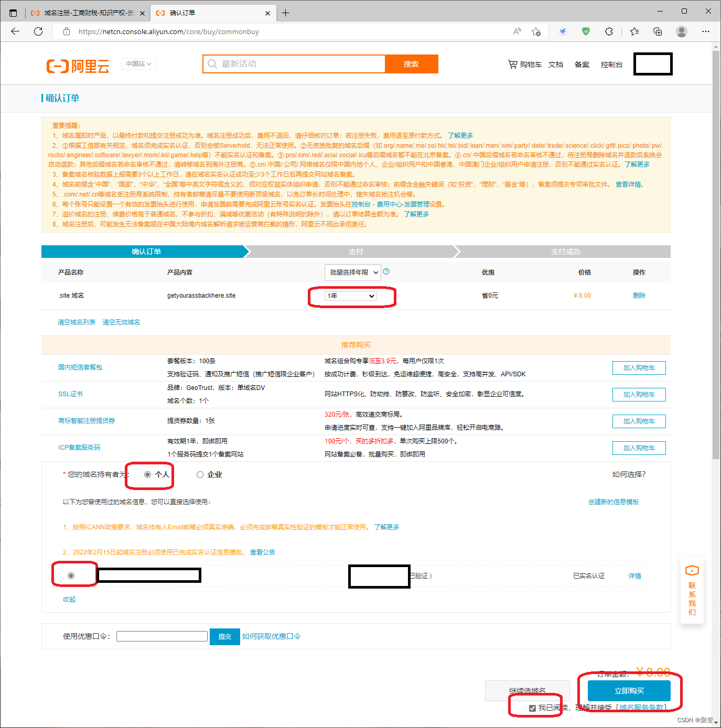Click 立即购买 button
This screenshot has height=728, width=721.
tap(629, 691)
